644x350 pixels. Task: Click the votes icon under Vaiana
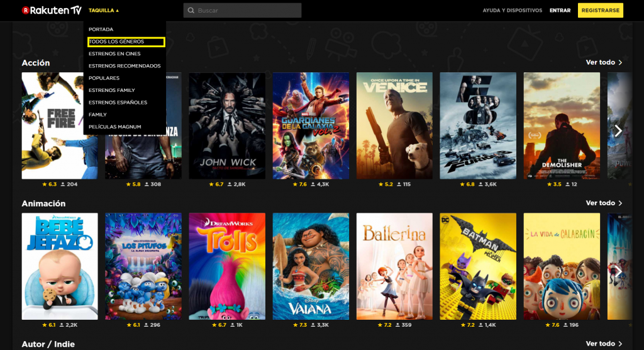pos(313,325)
